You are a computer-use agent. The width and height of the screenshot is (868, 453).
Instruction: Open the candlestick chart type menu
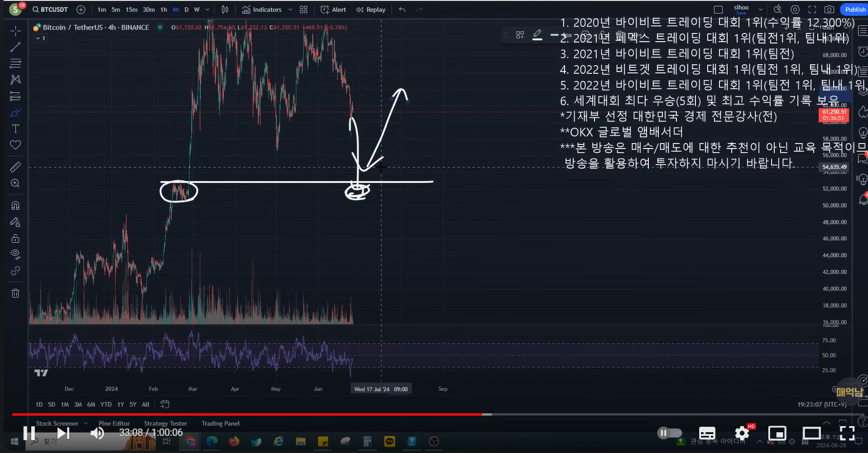pyautogui.click(x=225, y=10)
